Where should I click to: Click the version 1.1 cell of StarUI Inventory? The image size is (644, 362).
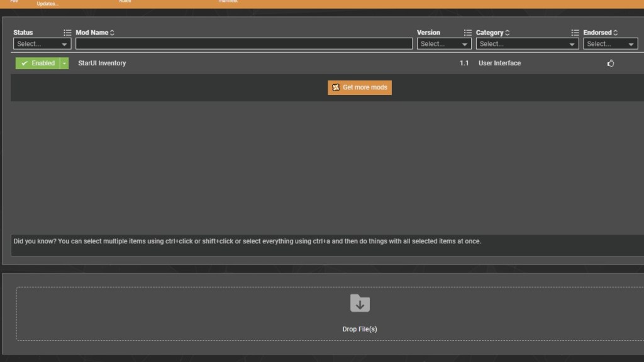(x=464, y=63)
